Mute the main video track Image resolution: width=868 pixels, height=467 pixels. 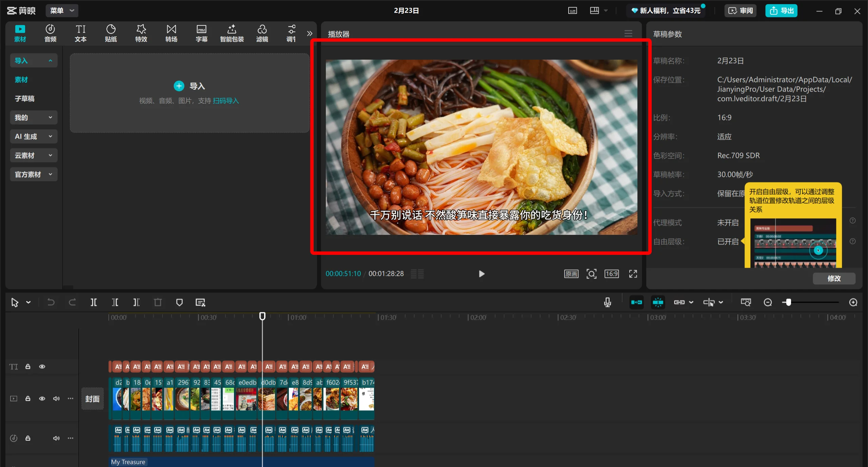point(56,399)
